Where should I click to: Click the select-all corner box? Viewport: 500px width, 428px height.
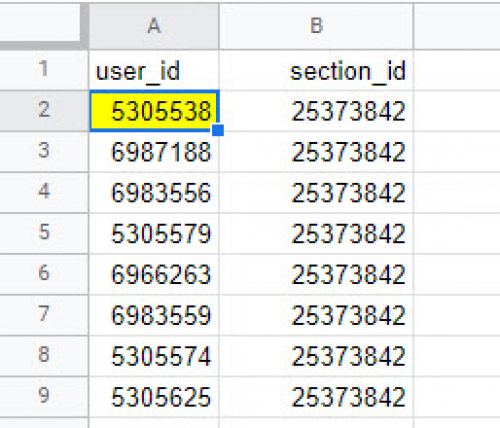40,22
